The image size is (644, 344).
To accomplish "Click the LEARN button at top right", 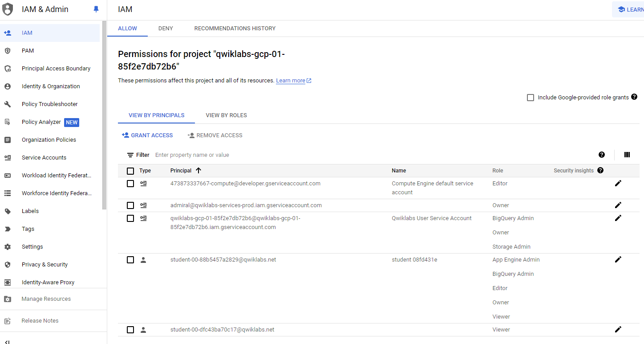I will [628, 10].
